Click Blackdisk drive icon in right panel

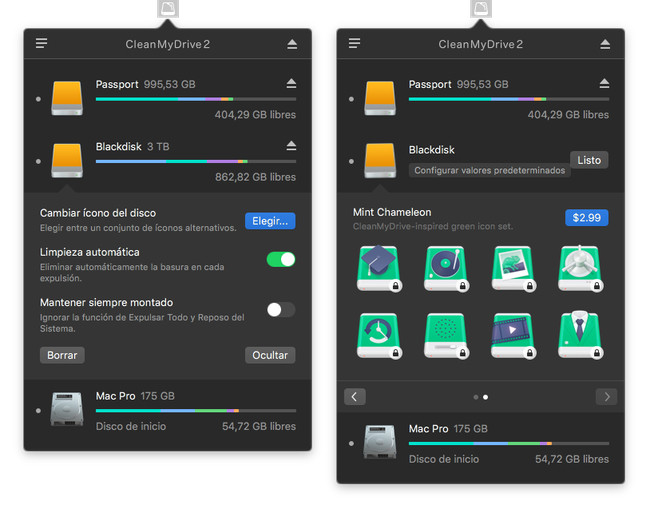tap(380, 160)
